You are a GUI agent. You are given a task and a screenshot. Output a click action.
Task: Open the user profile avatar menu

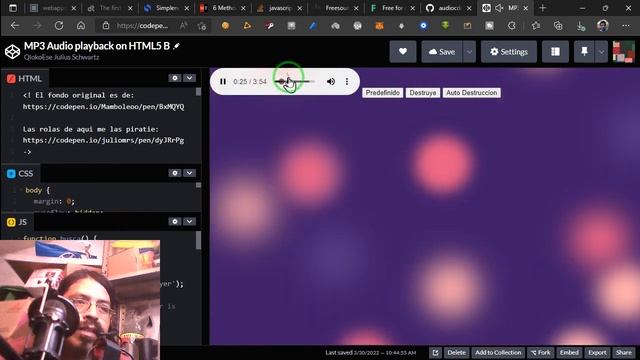click(623, 51)
